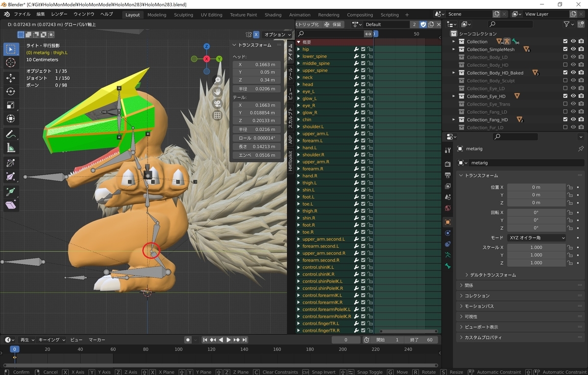
Task: Click the timeline End frame field
Action: point(422,340)
